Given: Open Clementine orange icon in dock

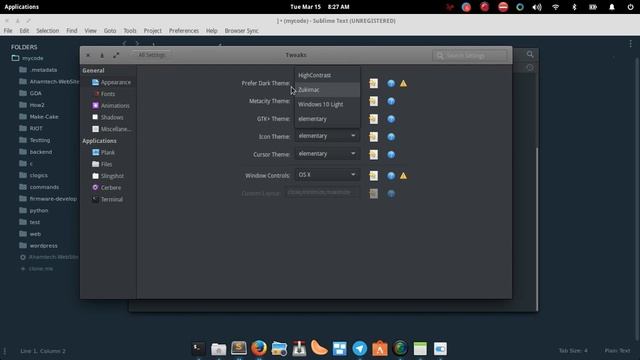Looking at the screenshot, I should pos(319,349).
